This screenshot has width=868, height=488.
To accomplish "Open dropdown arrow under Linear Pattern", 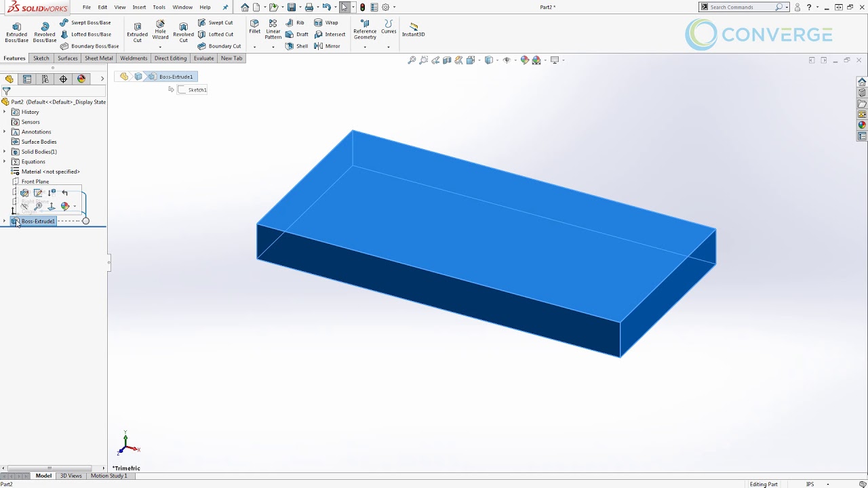I will (273, 47).
